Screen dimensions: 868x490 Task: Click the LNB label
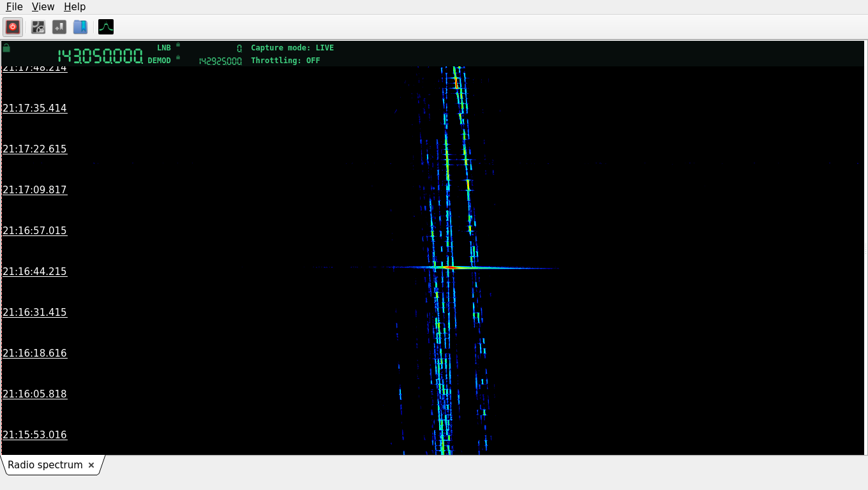(164, 48)
